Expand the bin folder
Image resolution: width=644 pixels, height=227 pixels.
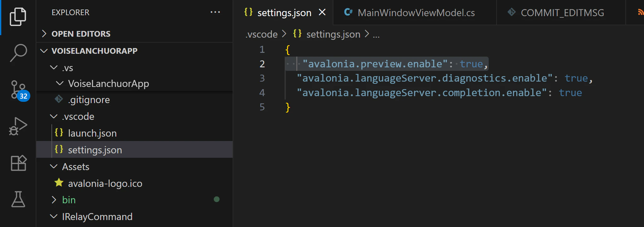pyautogui.click(x=54, y=200)
